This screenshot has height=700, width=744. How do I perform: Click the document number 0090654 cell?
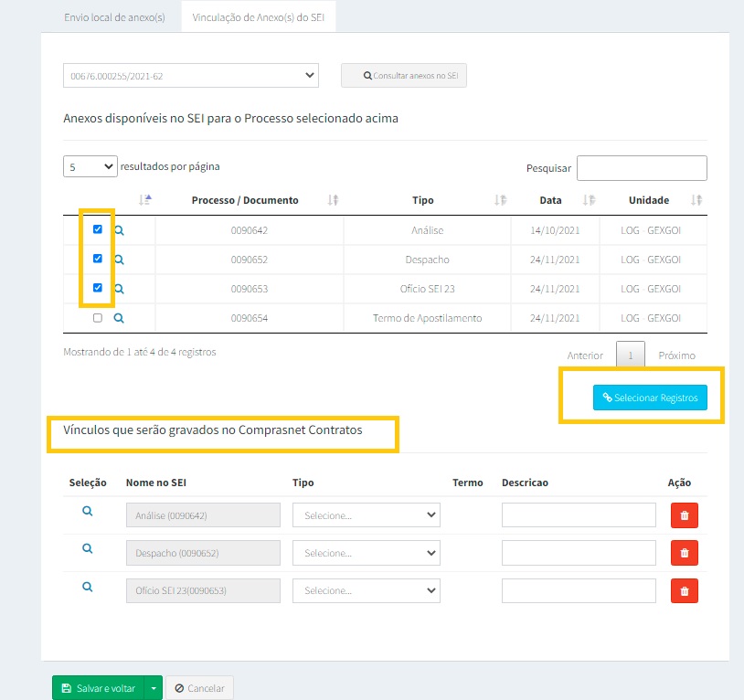click(x=250, y=318)
